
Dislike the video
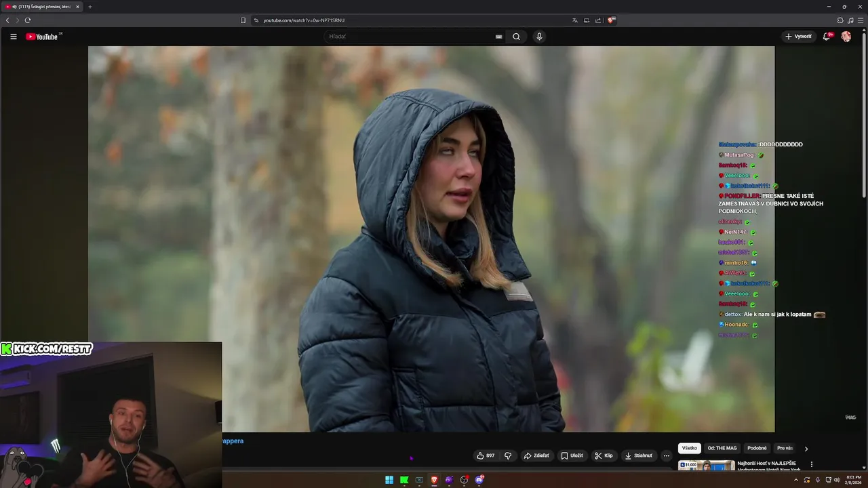coord(508,455)
